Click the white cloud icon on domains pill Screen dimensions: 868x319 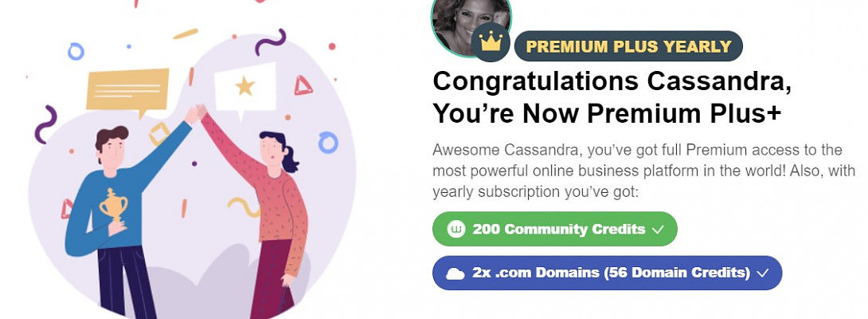(x=456, y=274)
